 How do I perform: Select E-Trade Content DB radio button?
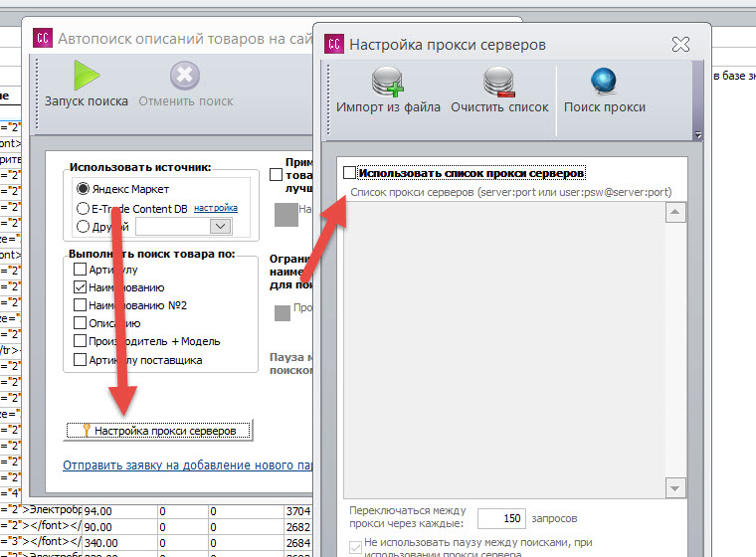83,208
